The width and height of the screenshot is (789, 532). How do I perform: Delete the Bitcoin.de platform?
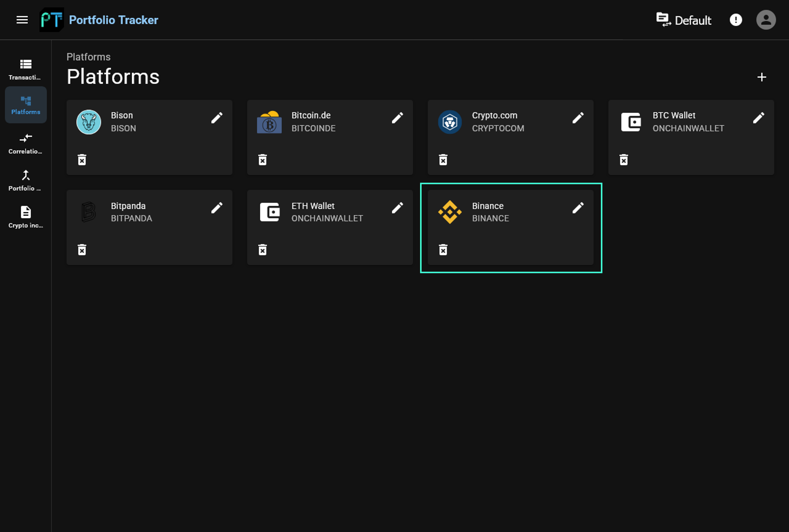tap(262, 159)
